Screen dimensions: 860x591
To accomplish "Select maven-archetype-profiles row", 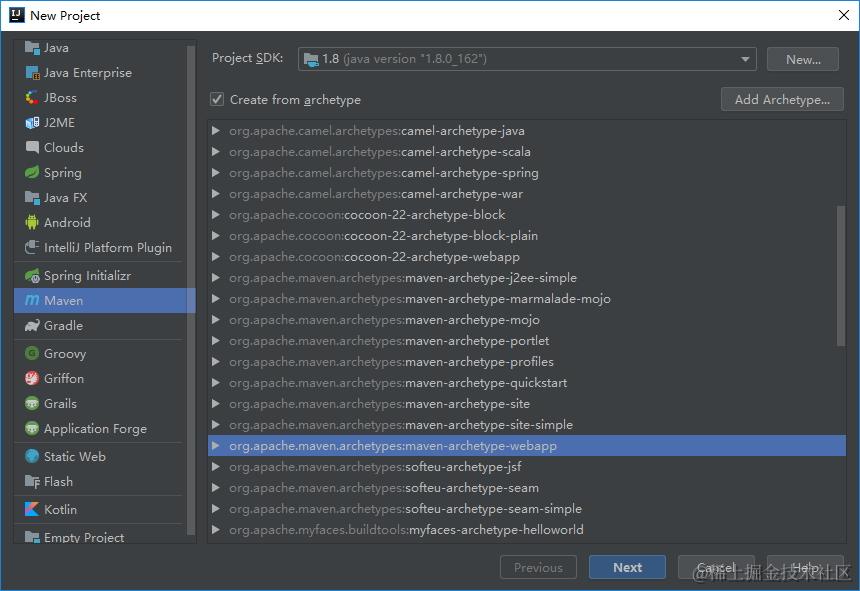I will 527,362.
